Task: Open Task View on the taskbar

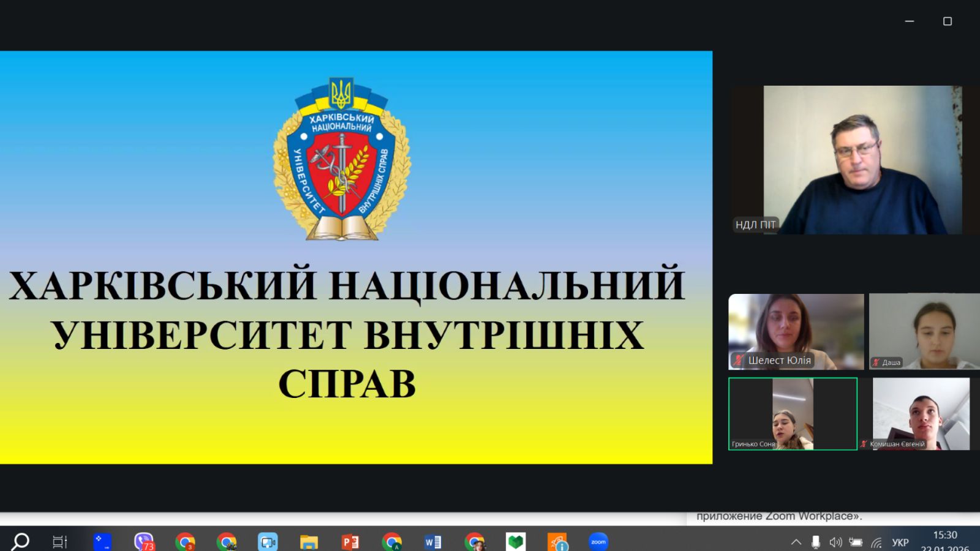Action: pyautogui.click(x=60, y=542)
